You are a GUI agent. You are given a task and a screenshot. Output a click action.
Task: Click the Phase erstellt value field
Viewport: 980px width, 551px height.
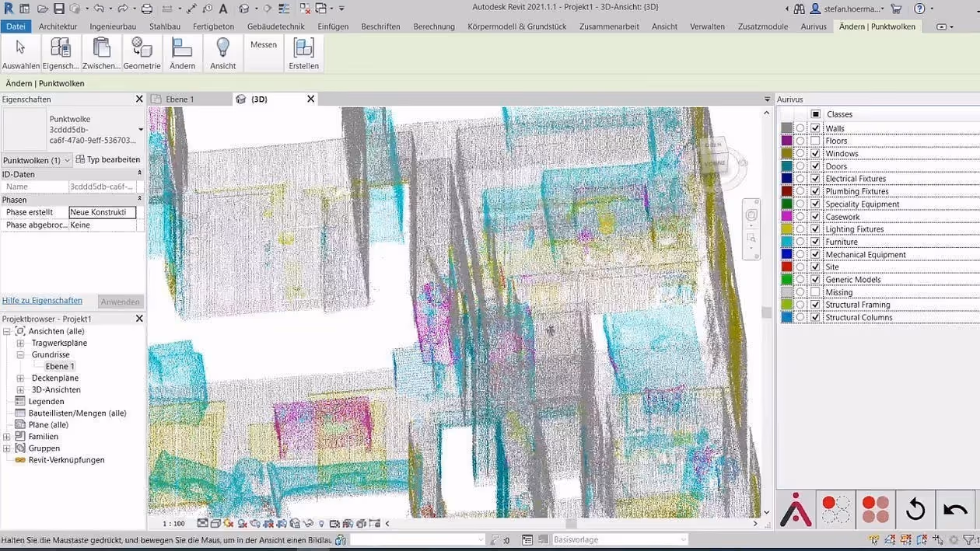[102, 212]
